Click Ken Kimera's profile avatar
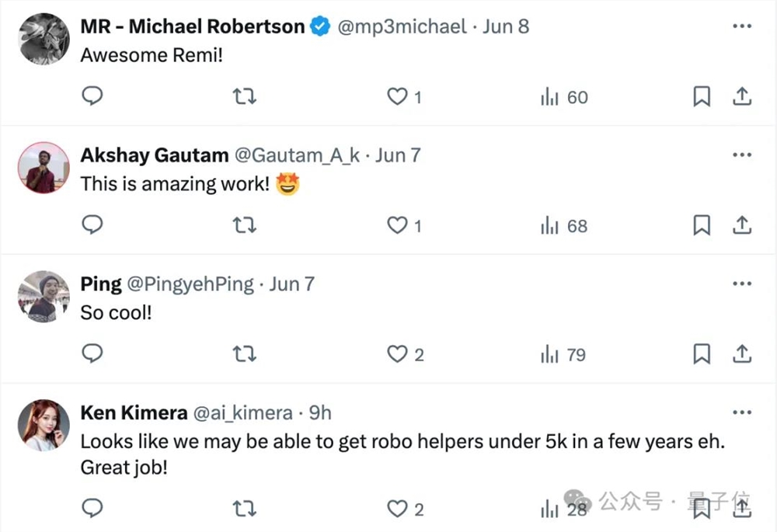Image resolution: width=777 pixels, height=532 pixels. (x=44, y=425)
